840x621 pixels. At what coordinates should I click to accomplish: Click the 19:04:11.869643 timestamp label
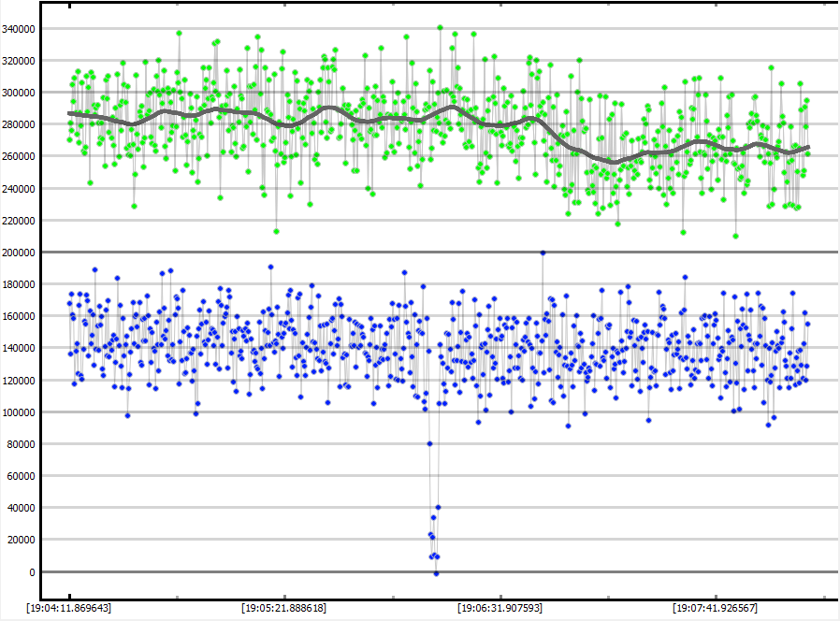coord(69,608)
